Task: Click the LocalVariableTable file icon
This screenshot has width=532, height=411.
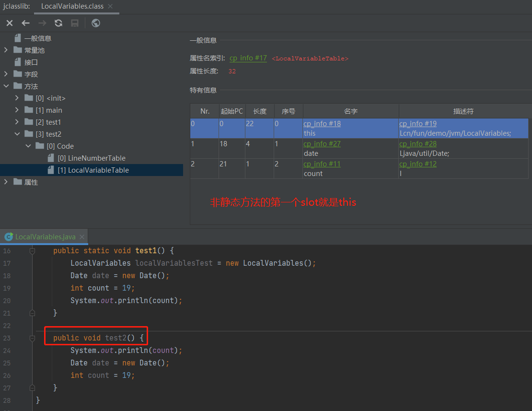Action: [51, 170]
